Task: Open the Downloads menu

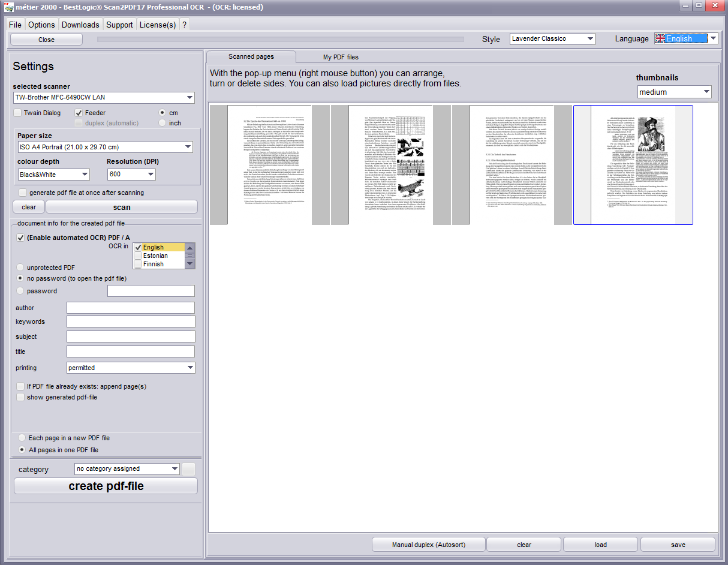Action: (x=80, y=25)
